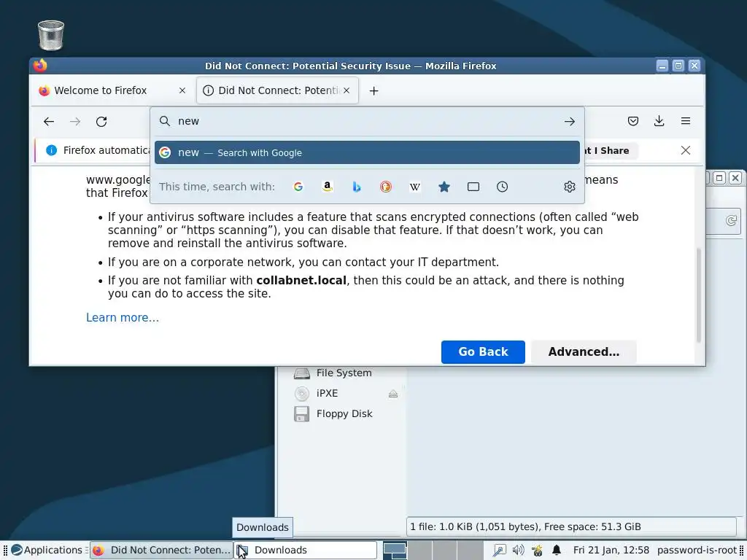Submit search with the go arrow

(x=569, y=122)
